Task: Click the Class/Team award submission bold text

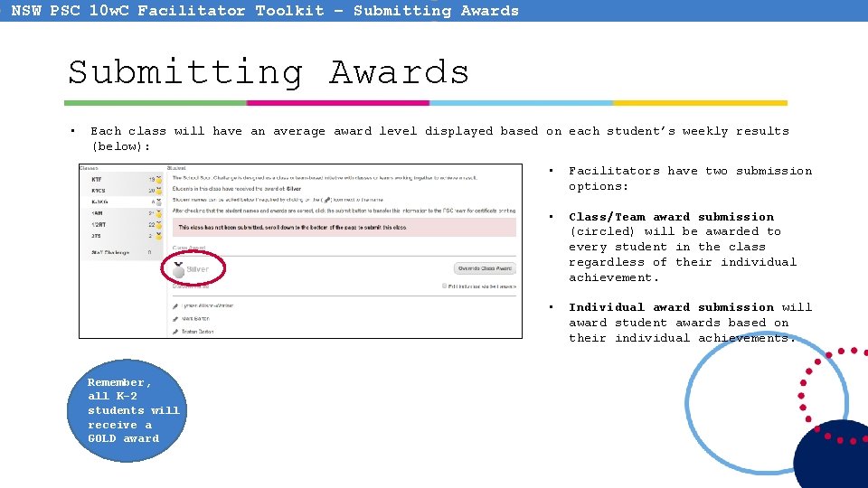Action: (672, 217)
